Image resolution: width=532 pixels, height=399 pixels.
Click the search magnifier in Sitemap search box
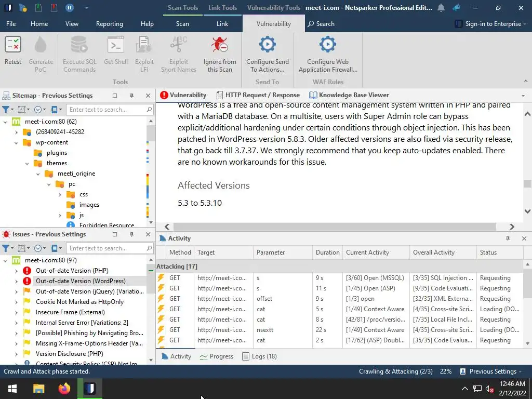[149, 109]
